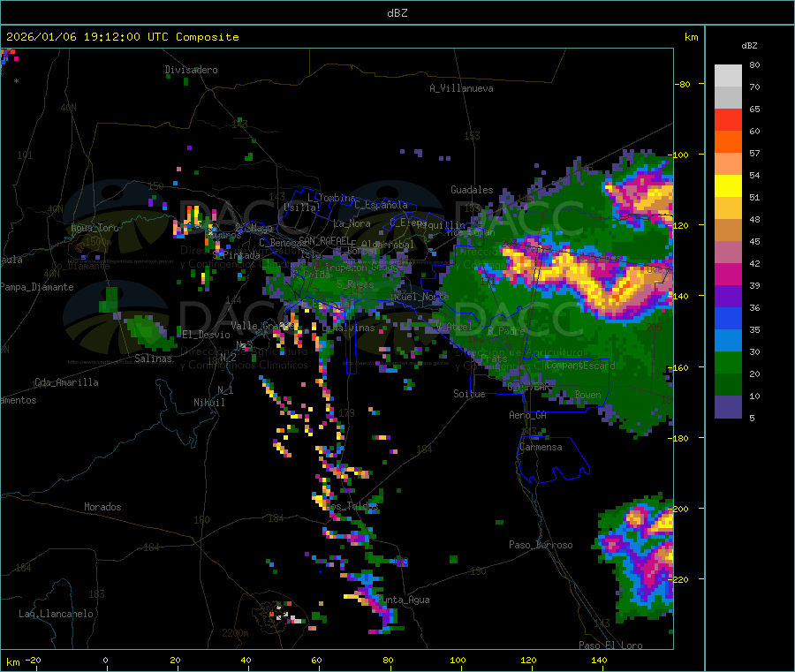Image resolution: width=795 pixels, height=672 pixels.
Task: Click the Agua_Toro place label
Action: tap(95, 228)
